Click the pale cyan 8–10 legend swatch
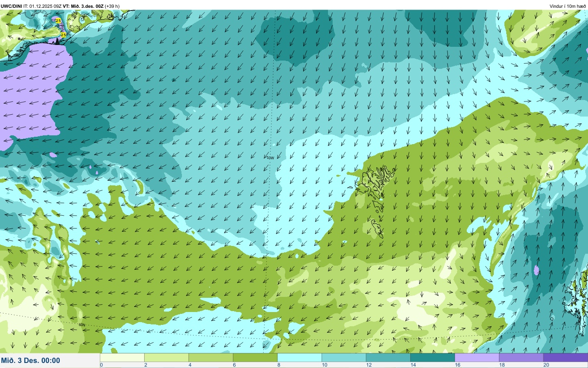588x368 pixels. [x=300, y=357]
